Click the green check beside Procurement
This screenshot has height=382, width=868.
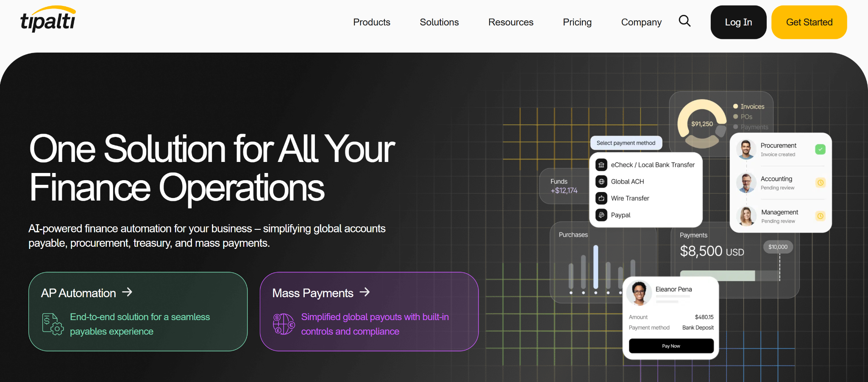click(x=821, y=149)
